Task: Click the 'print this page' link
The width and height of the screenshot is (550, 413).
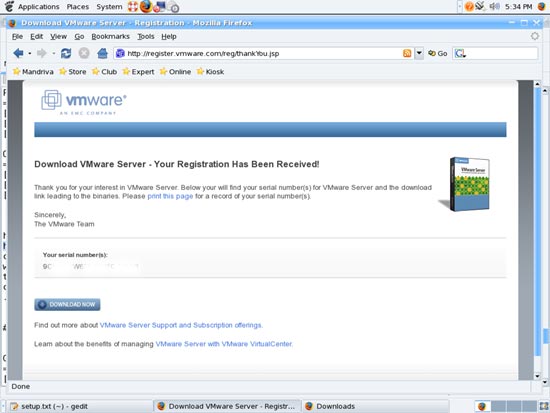Action: click(x=170, y=196)
